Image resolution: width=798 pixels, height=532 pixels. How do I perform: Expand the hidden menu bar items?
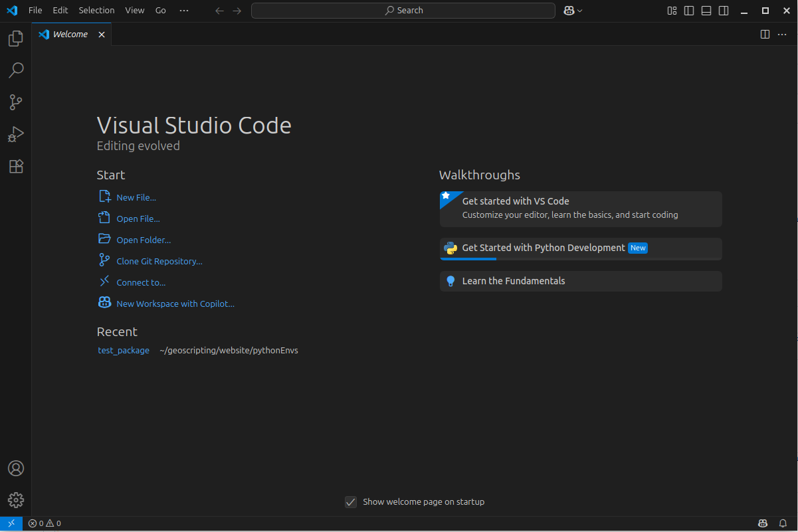[184, 11]
